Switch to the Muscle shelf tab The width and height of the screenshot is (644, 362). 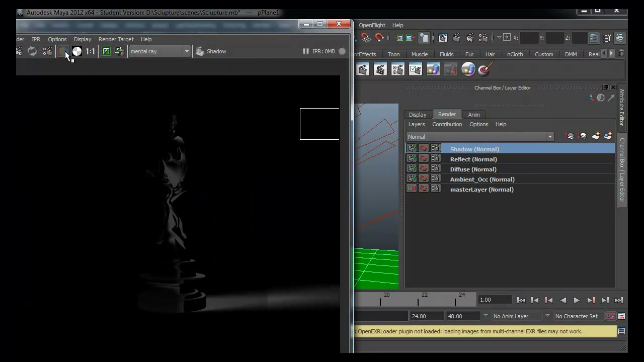pyautogui.click(x=420, y=54)
